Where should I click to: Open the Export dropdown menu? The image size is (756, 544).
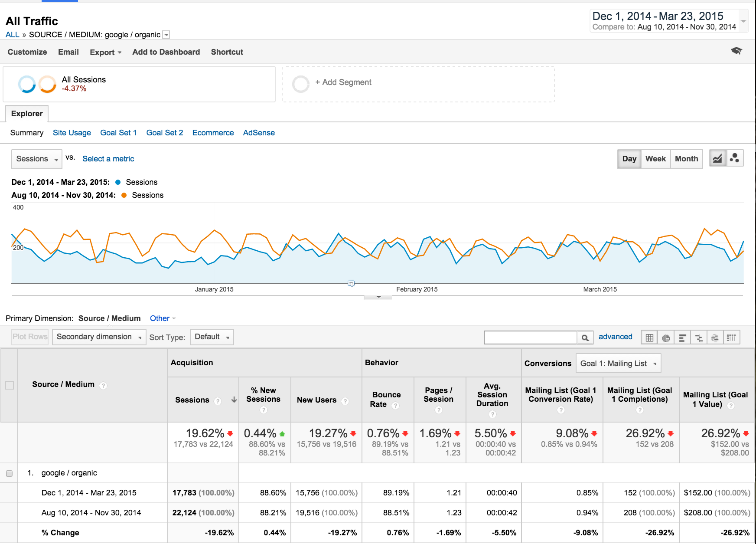point(105,52)
